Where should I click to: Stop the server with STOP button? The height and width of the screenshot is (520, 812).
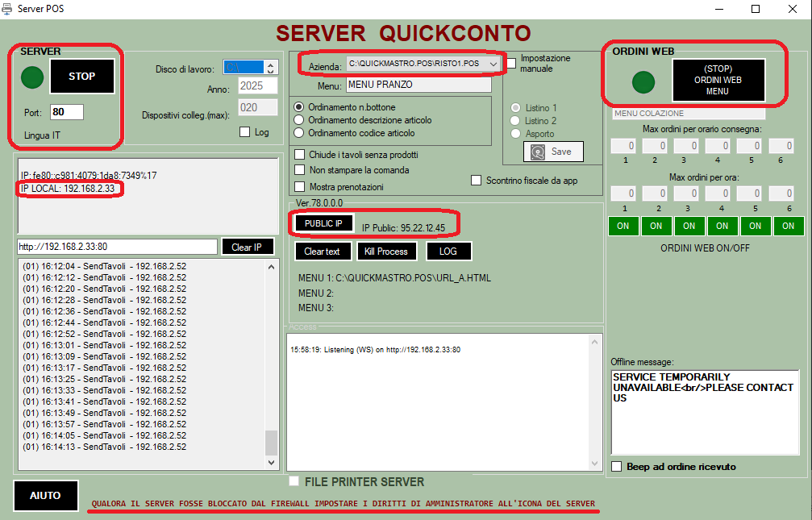[81, 77]
